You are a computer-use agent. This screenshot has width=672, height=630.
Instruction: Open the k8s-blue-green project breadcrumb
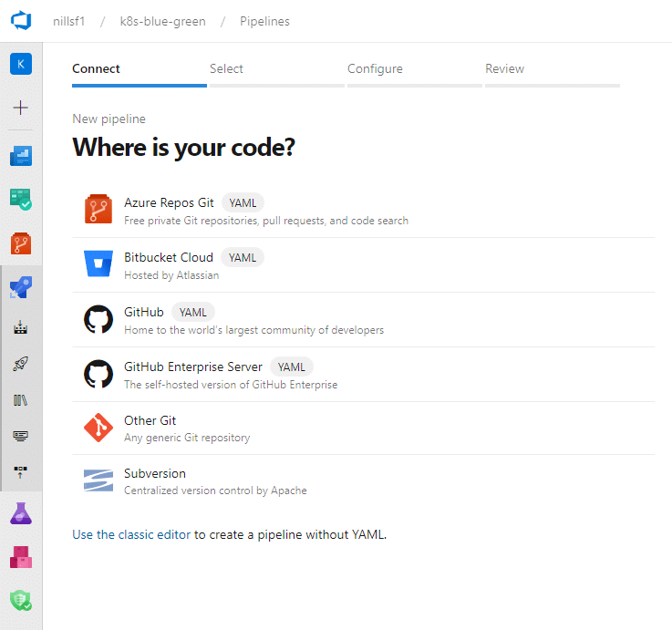tap(163, 21)
